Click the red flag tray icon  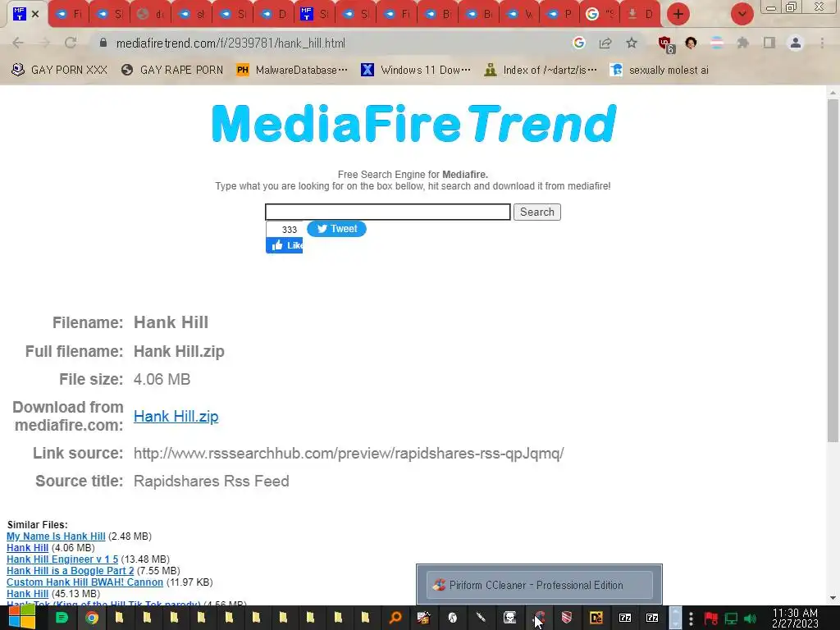[711, 619]
